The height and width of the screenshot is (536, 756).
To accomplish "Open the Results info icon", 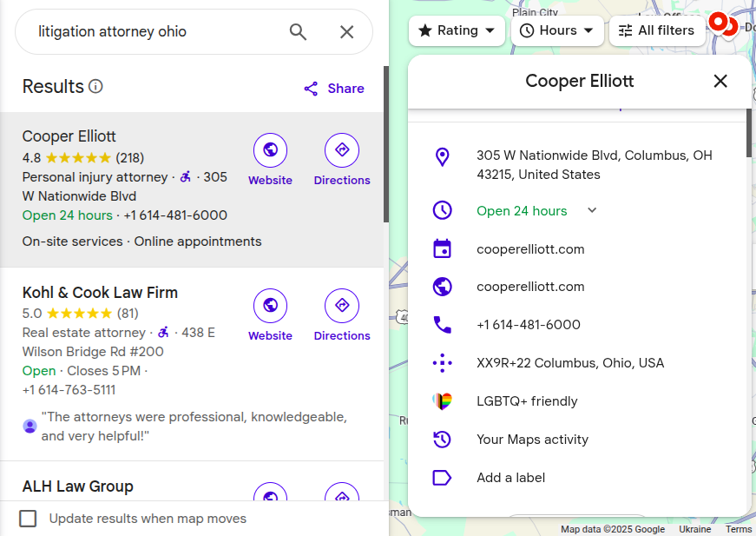I will pyautogui.click(x=95, y=86).
